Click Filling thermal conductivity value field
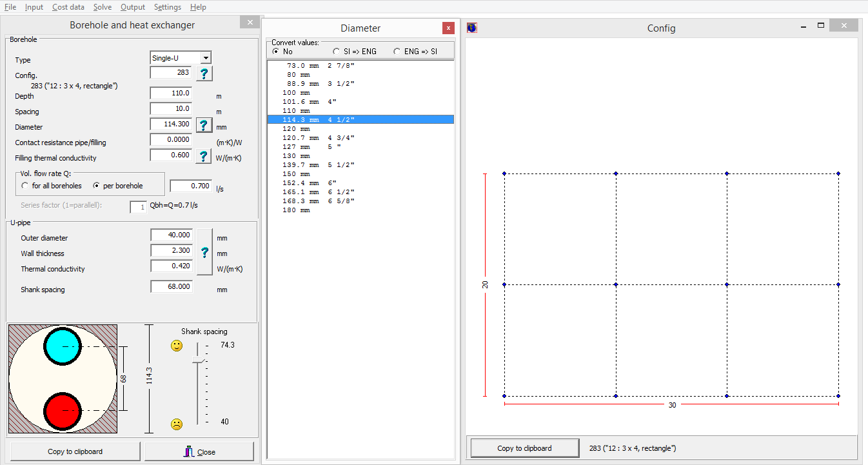This screenshot has height=465, width=868. [171, 155]
